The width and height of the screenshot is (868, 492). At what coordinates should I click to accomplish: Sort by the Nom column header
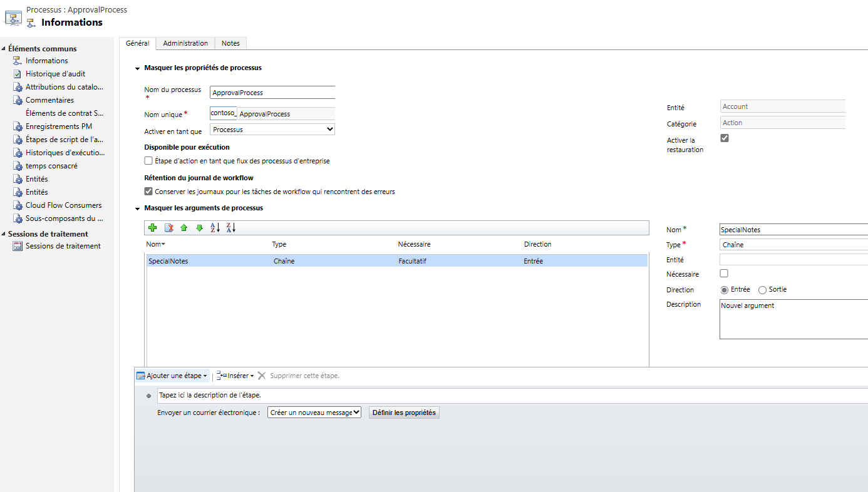tap(155, 244)
